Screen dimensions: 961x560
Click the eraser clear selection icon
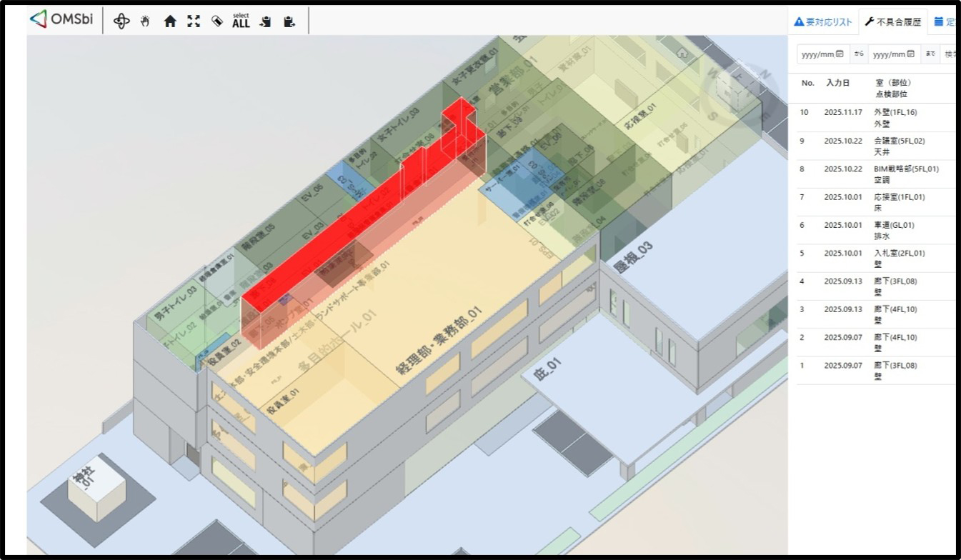click(217, 21)
